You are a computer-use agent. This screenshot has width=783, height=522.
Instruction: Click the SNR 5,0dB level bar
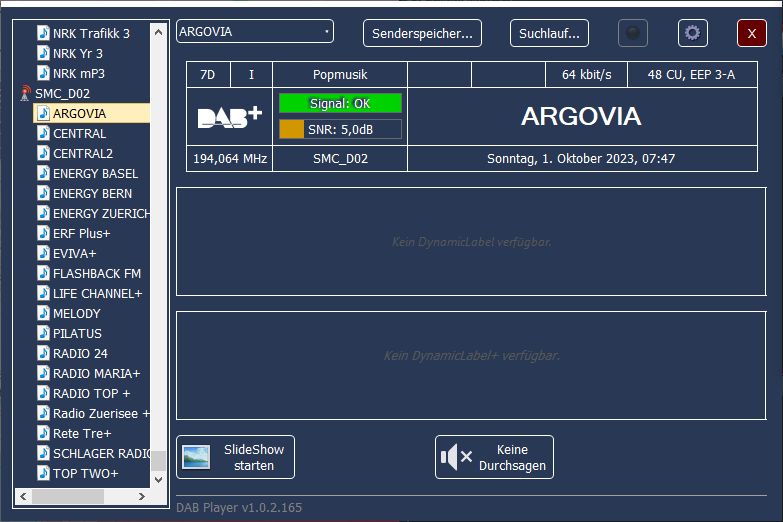tap(340, 129)
